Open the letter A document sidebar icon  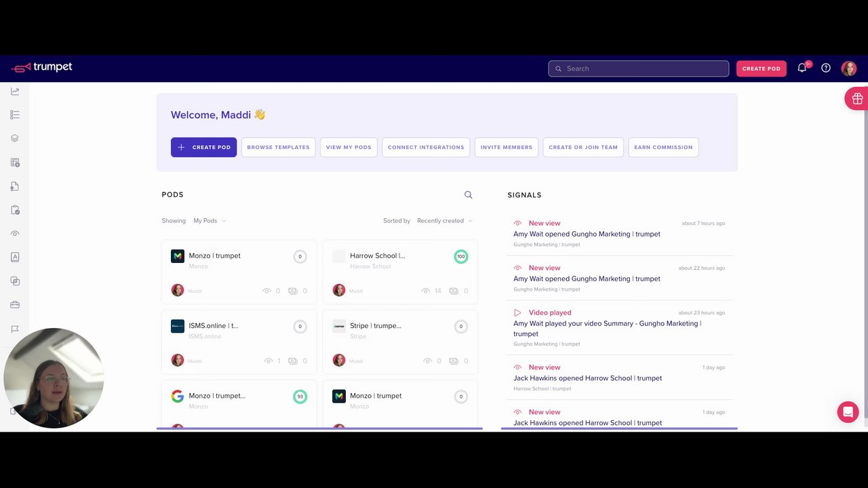click(15, 257)
